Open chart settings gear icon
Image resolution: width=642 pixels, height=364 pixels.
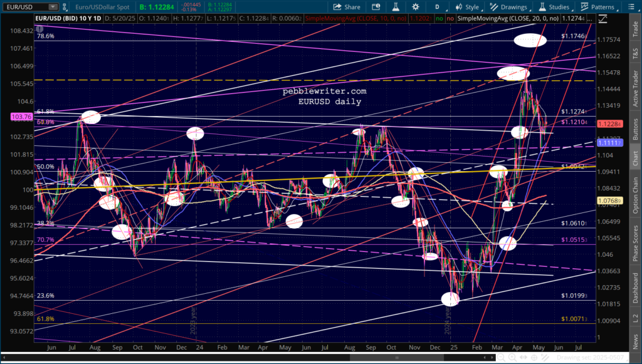416,7
